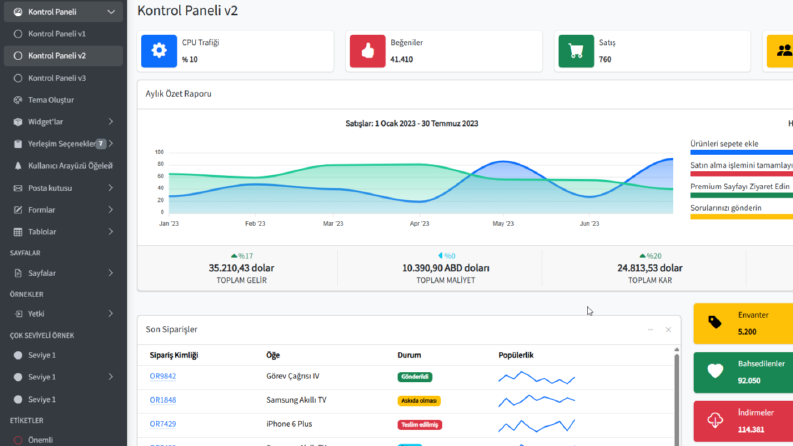Click the Kullanıcı Arayüzü Öğeleri tree icon
This screenshot has height=446, width=793.
[x=18, y=166]
